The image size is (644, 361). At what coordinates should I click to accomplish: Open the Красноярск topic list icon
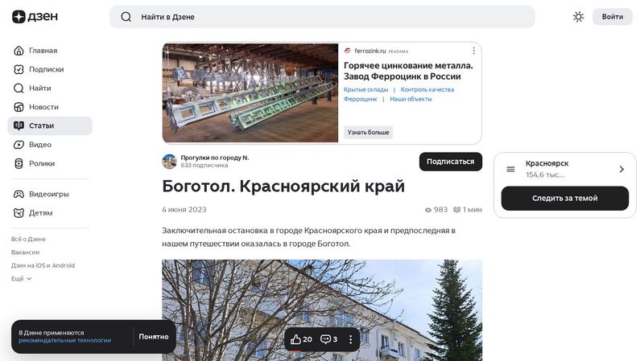tap(510, 169)
